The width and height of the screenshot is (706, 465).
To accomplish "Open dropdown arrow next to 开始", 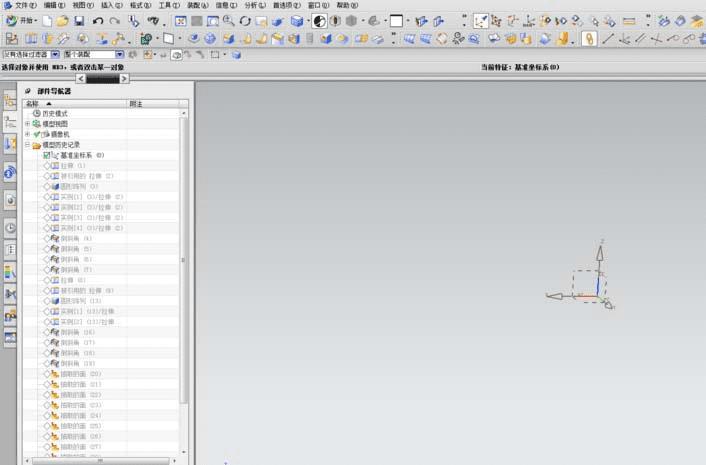I will pos(36,21).
